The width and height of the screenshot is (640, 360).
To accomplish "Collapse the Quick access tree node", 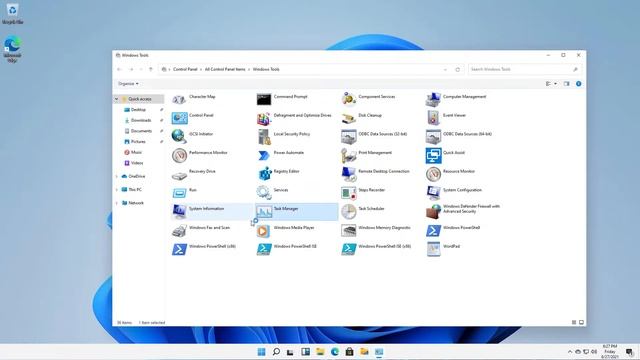I will 116,99.
